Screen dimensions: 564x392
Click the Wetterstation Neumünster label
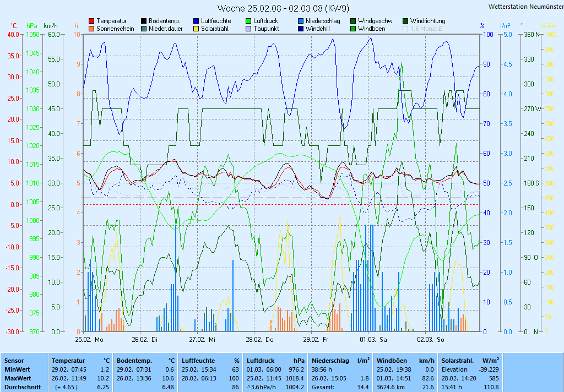click(x=525, y=7)
